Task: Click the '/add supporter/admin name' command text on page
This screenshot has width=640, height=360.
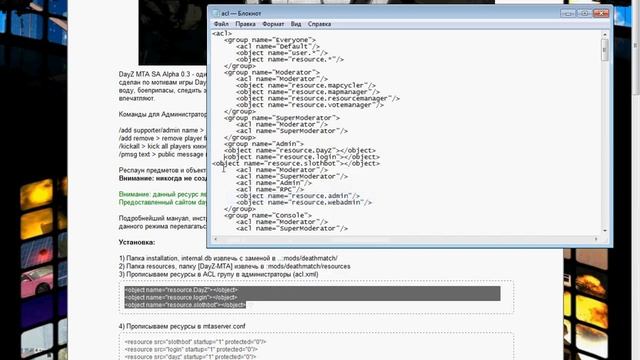Action: click(x=161, y=130)
